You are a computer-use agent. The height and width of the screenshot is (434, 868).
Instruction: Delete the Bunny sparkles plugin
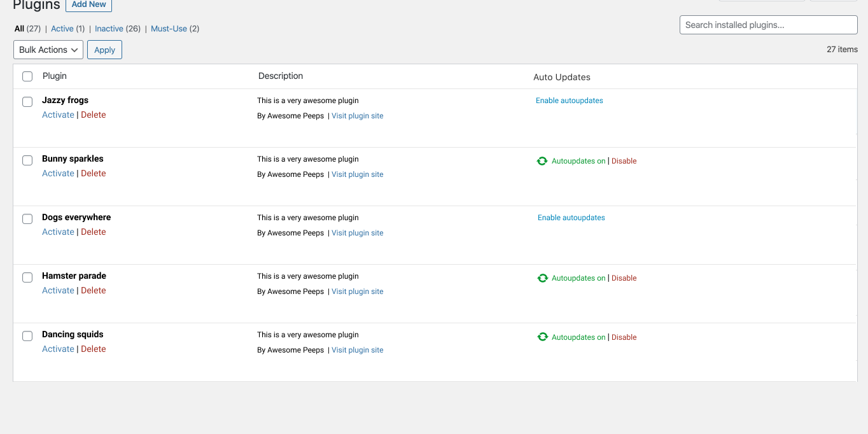pos(94,174)
